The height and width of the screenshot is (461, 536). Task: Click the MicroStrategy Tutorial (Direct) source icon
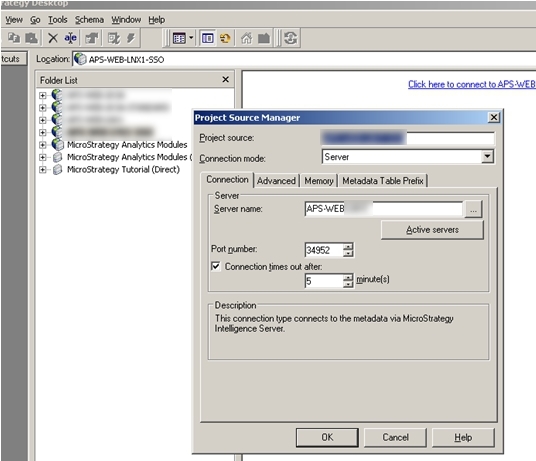[57, 170]
